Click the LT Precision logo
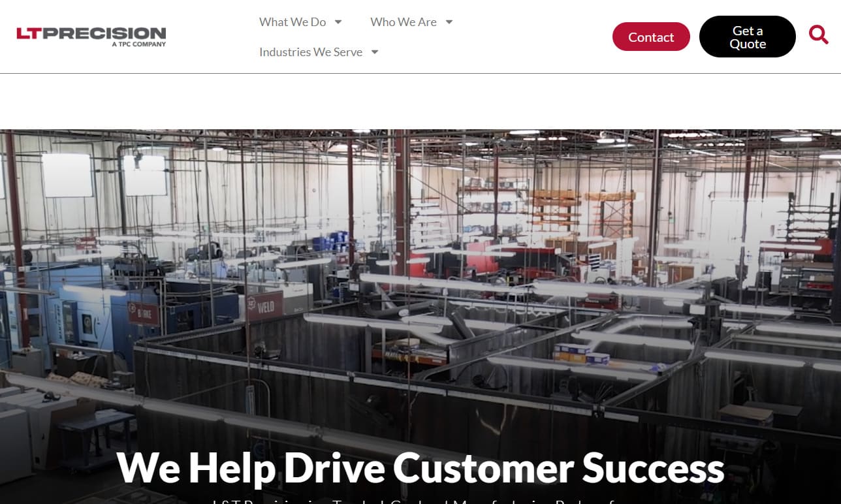Screen dimensions: 841x504 point(91,37)
